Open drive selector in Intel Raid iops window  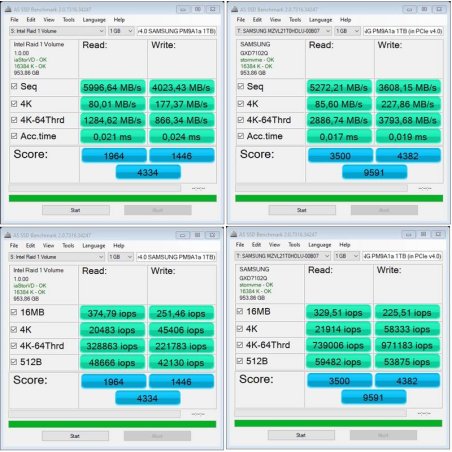pos(57,257)
